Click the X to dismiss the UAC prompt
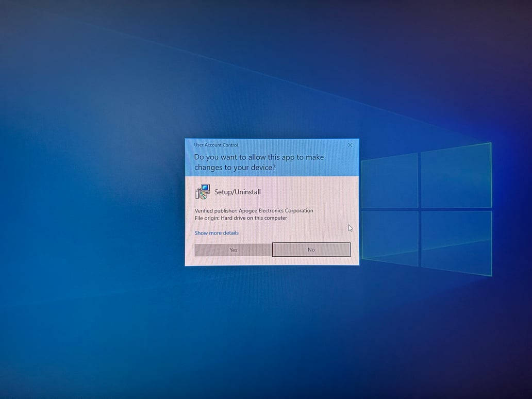The height and width of the screenshot is (399, 532). coord(350,145)
